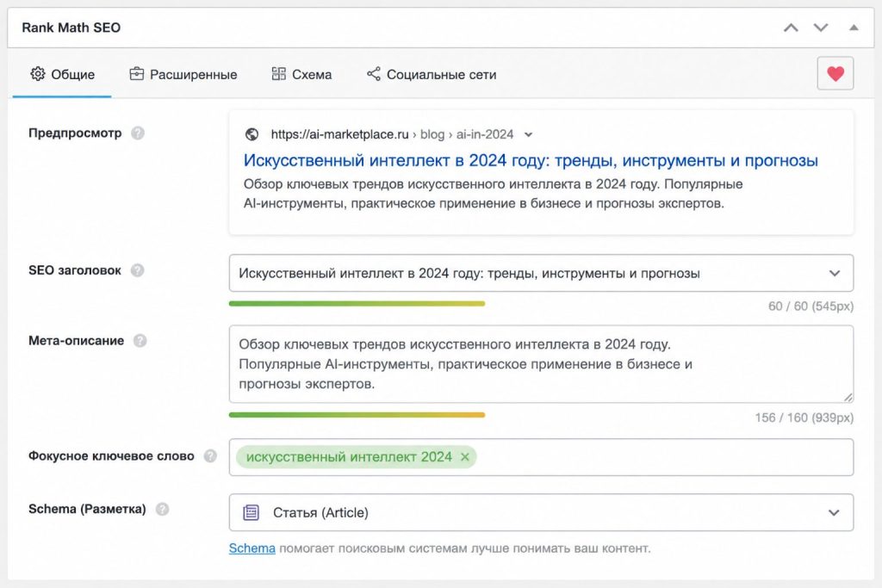This screenshot has height=588, width=882.
Task: Click help icon next to Фокусное ключевое слово
Action: click(210, 456)
